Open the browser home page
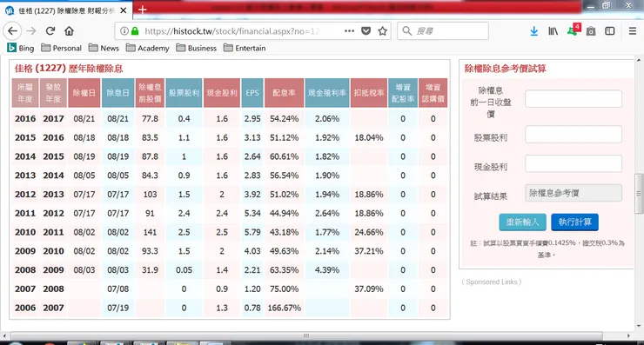 pyautogui.click(x=69, y=30)
